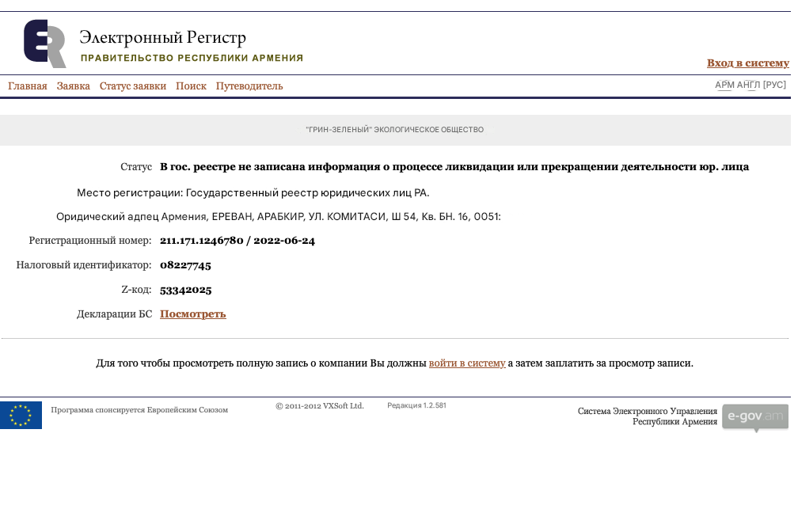Screen dimensions: 798x532
Task: Click the European Union flag icon
Action: point(21,415)
